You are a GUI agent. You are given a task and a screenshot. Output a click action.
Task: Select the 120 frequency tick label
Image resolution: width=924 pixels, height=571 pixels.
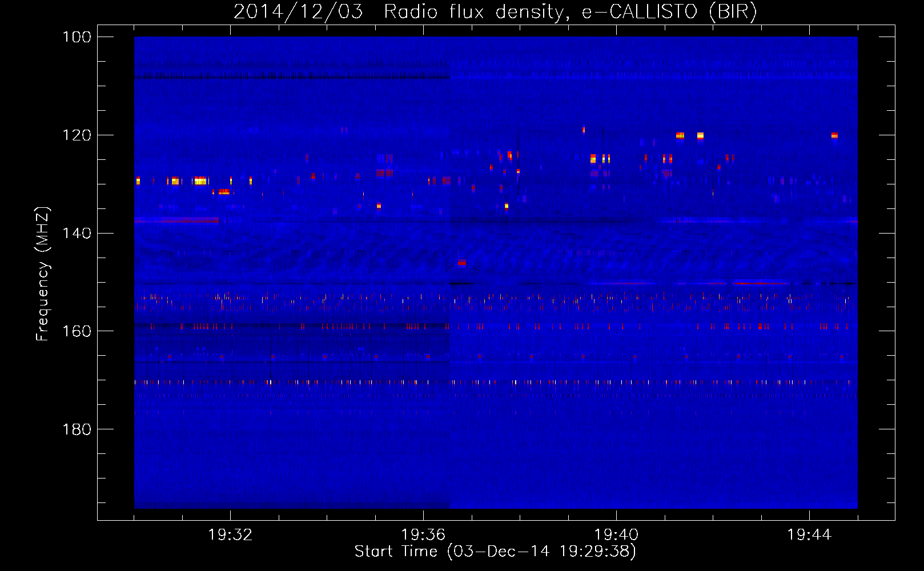(x=77, y=135)
